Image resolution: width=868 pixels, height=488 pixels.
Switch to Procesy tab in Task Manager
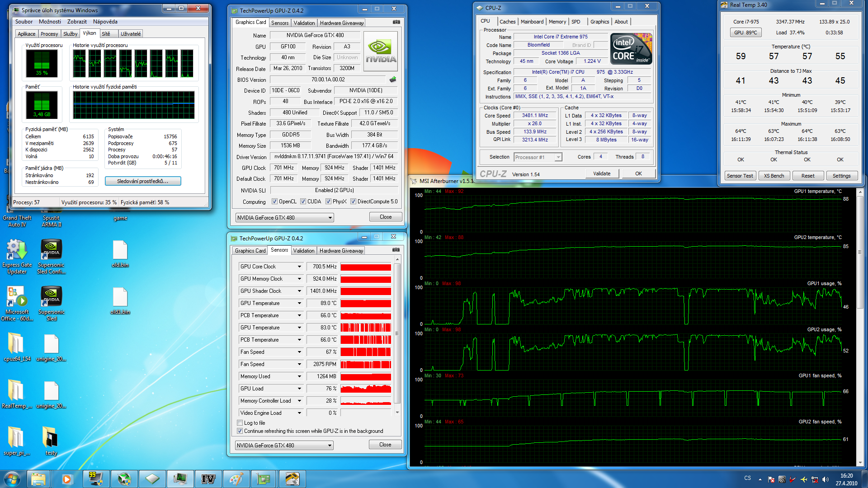click(49, 34)
